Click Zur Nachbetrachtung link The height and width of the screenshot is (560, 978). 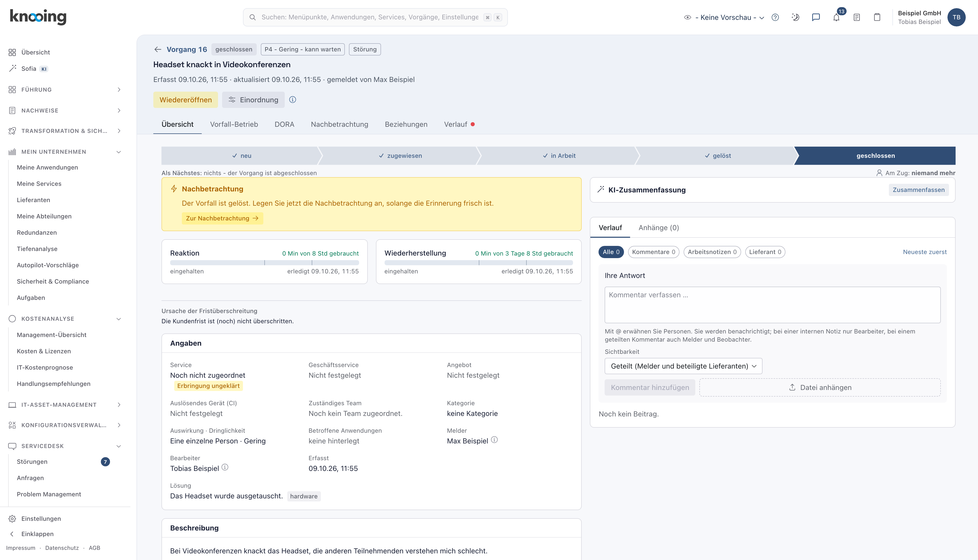point(222,218)
